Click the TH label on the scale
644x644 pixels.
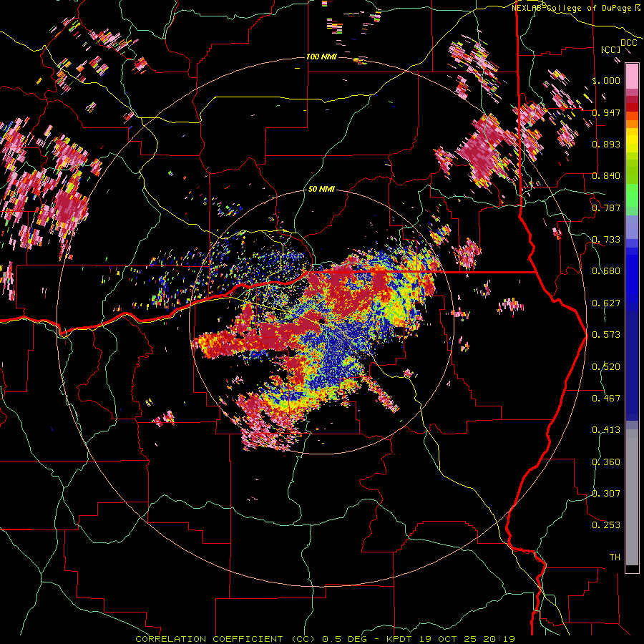click(615, 557)
